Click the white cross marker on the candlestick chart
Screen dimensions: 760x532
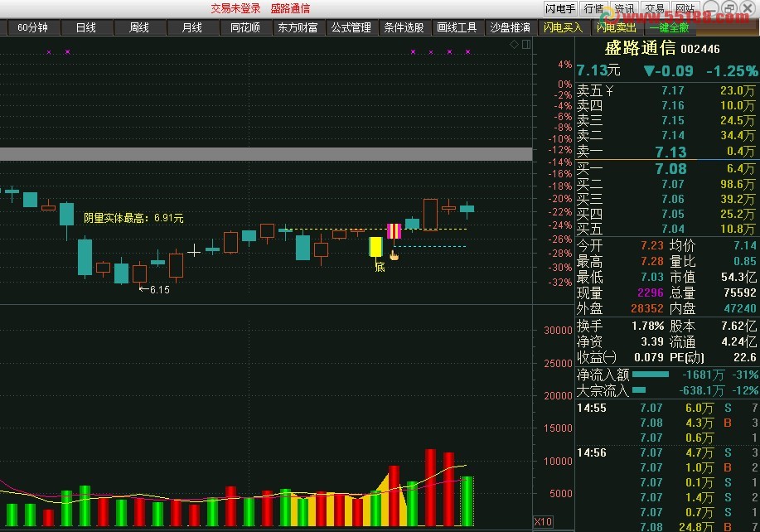[194, 250]
